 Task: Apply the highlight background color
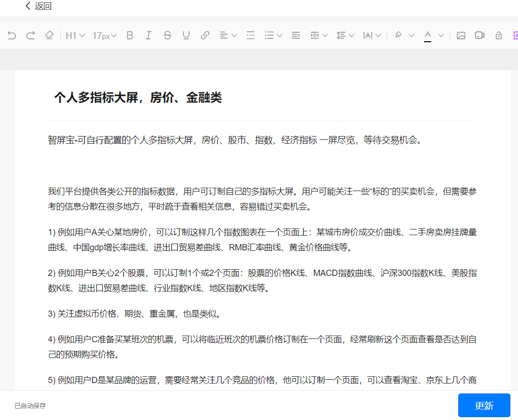point(398,36)
